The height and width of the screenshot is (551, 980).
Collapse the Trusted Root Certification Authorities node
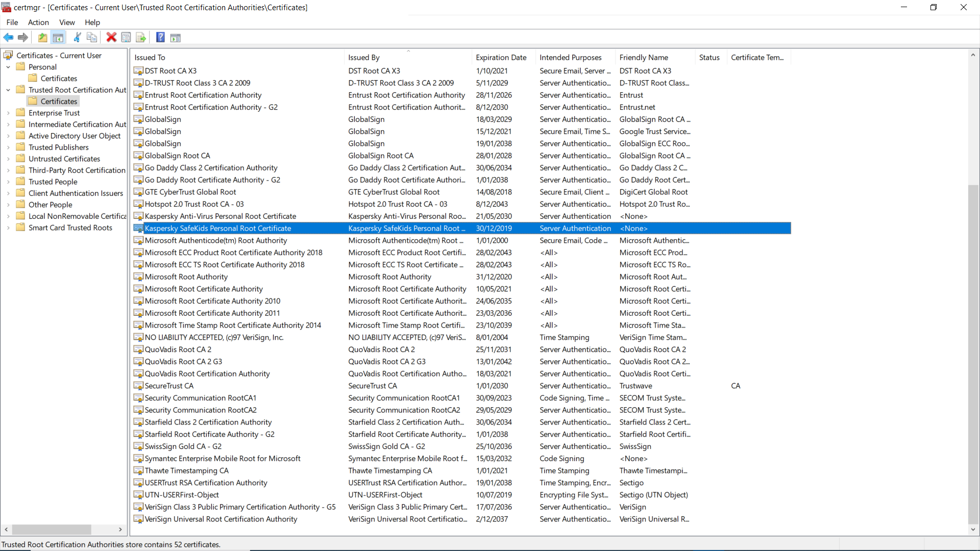click(x=8, y=90)
